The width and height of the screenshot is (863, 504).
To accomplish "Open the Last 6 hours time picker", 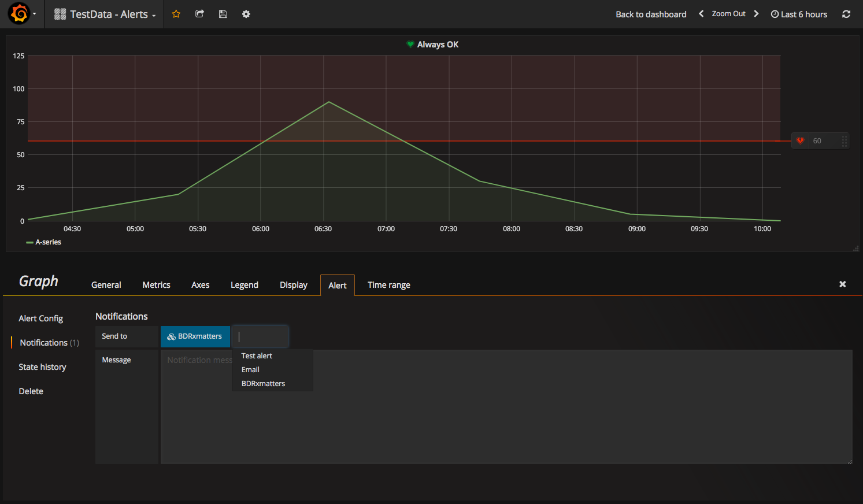I will coord(799,14).
